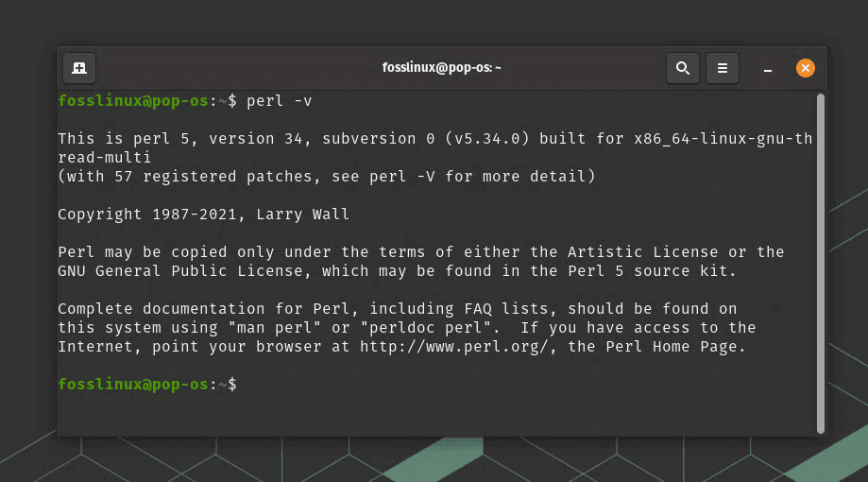Click the quoted text "man perl"
The image size is (868, 482).
tap(275, 328)
